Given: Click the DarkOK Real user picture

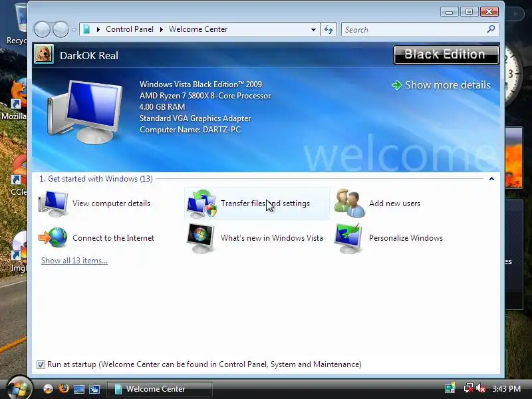Looking at the screenshot, I should (x=44, y=55).
